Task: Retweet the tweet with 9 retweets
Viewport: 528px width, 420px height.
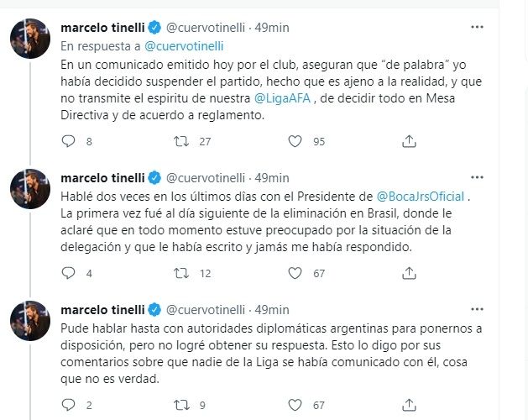Action: [180, 405]
